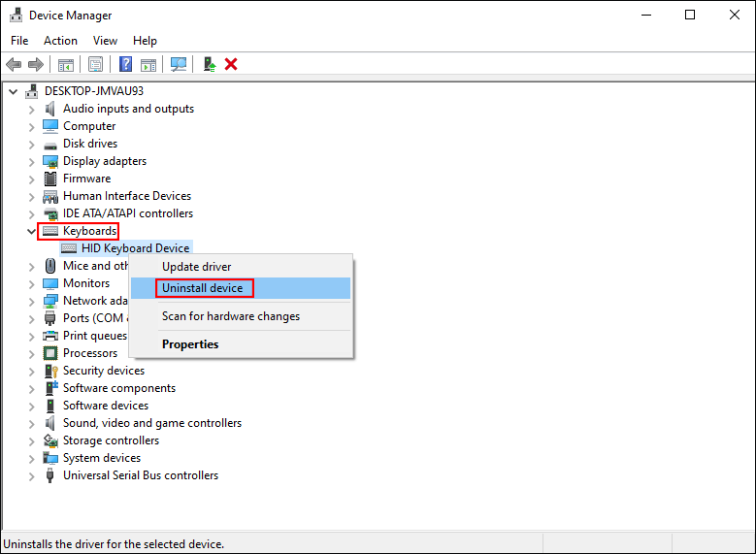Select the Software devices row
This screenshot has width=756, height=554.
tap(106, 406)
